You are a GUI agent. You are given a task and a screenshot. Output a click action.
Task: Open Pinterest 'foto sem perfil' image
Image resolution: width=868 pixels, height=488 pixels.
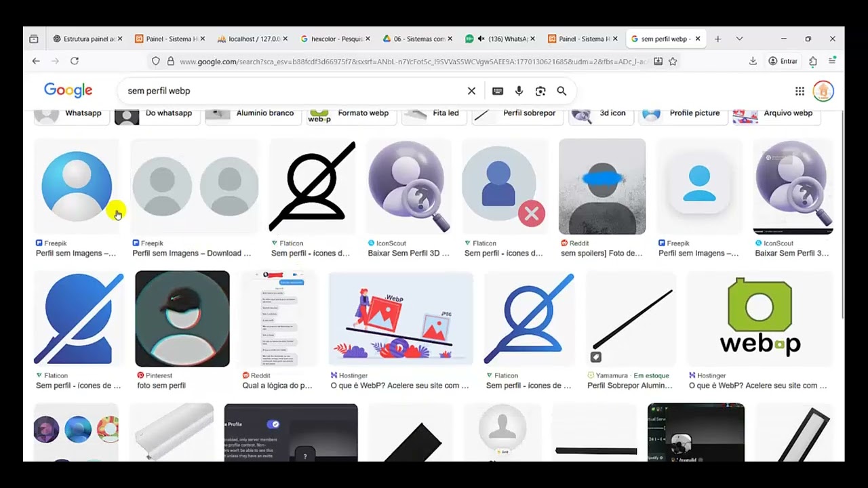(x=182, y=319)
